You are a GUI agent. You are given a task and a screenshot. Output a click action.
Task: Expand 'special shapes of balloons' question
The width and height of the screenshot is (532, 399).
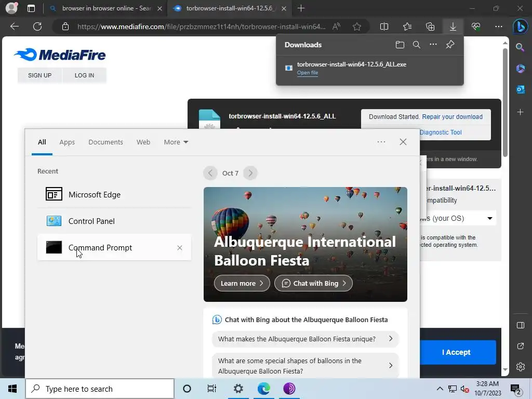click(x=305, y=366)
